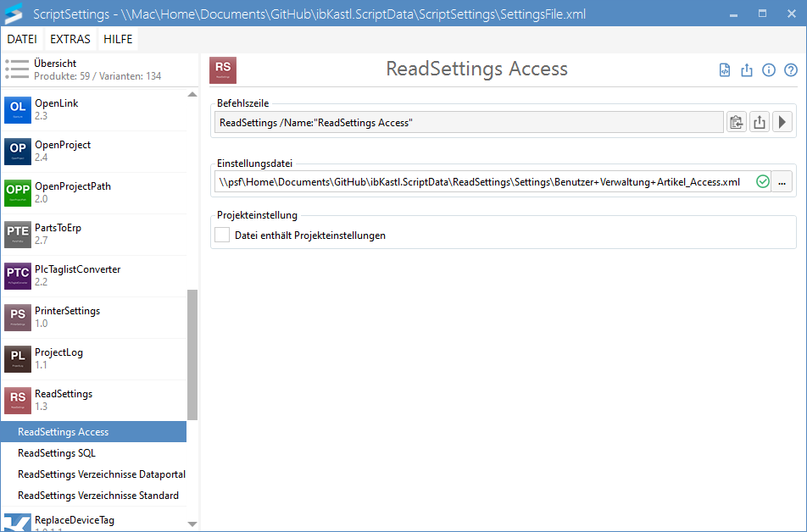
Task: Copy command line with the clipboard icon
Action: [737, 123]
